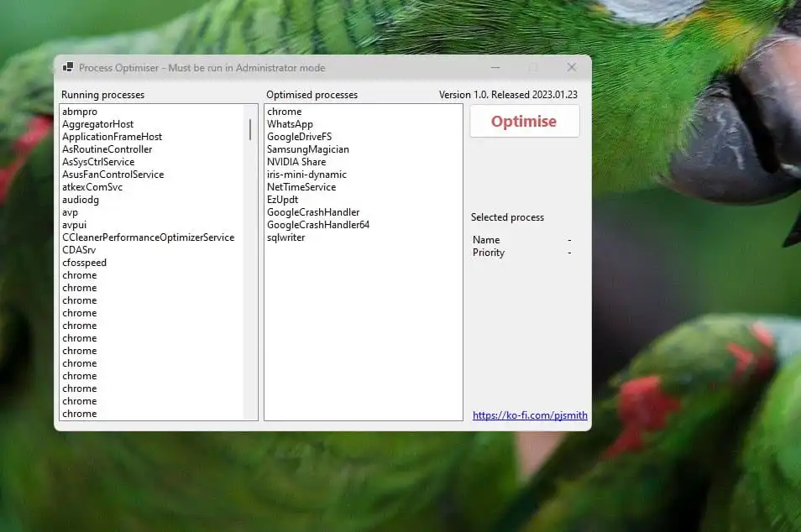The width and height of the screenshot is (801, 532).
Task: Click the Selected process heading
Action: (507, 217)
